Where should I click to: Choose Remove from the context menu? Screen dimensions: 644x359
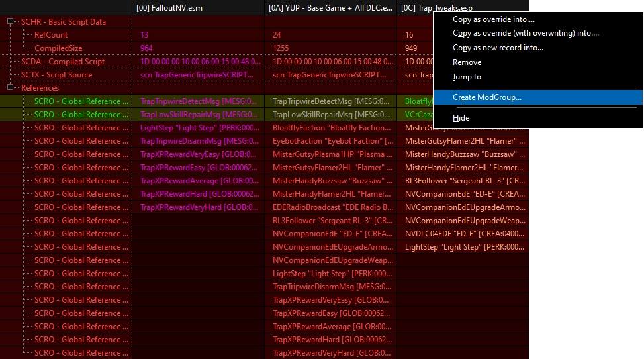click(467, 62)
